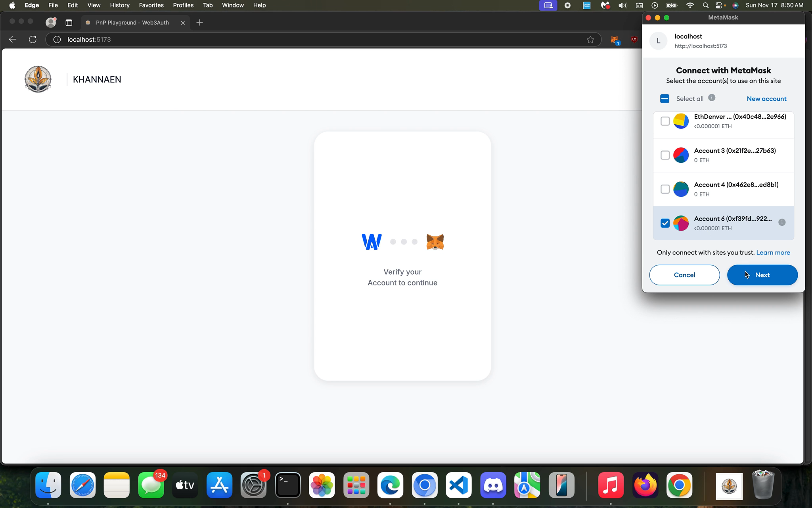The width and height of the screenshot is (812, 508).
Task: Open MetaMask extension icon in toolbar
Action: pos(615,40)
